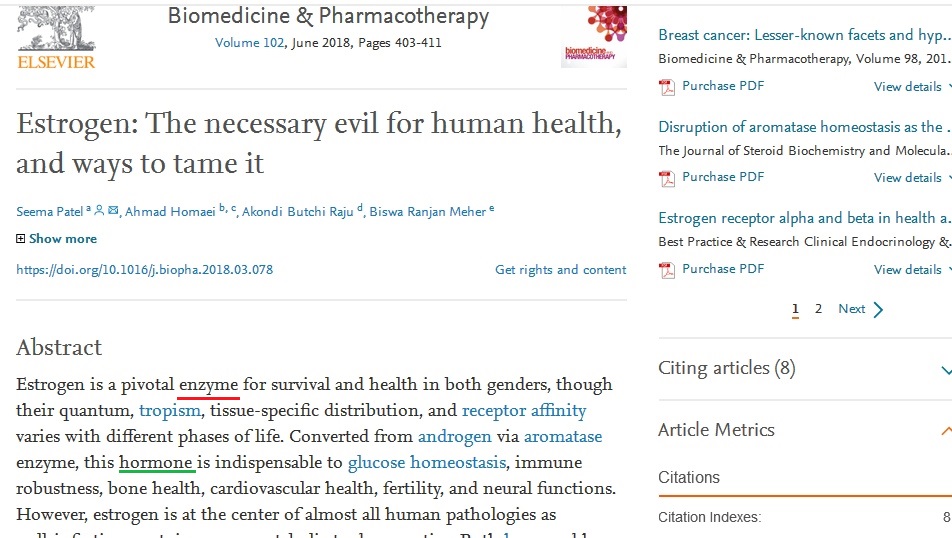Viewport: 952px width, 538px height.
Task: Click the PDF icon for the Breast cancer article
Action: pyautogui.click(x=667, y=87)
